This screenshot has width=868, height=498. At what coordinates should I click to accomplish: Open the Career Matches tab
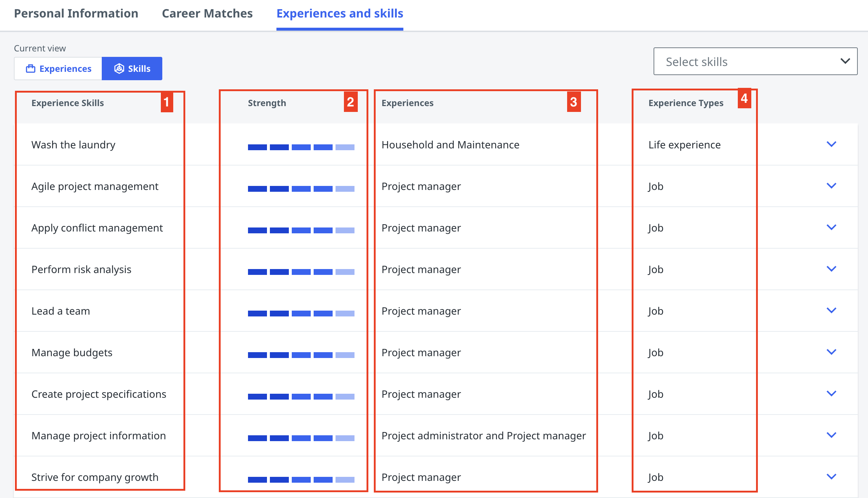[x=207, y=13]
